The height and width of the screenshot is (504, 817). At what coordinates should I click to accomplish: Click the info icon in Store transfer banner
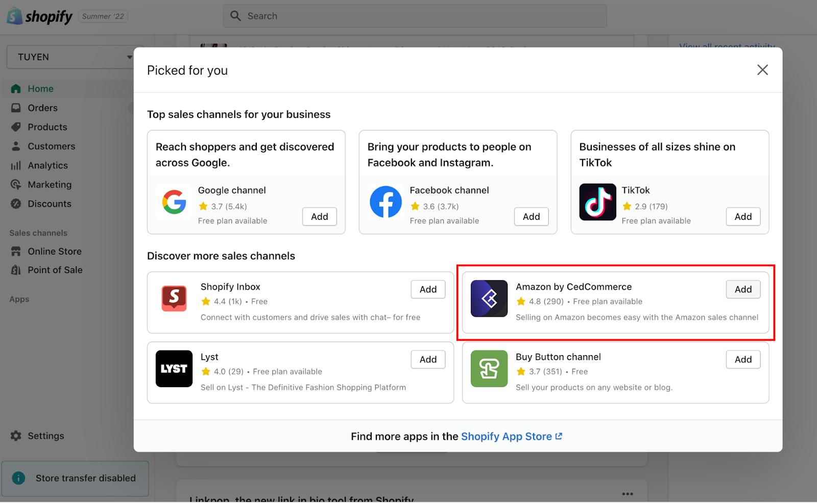[18, 478]
